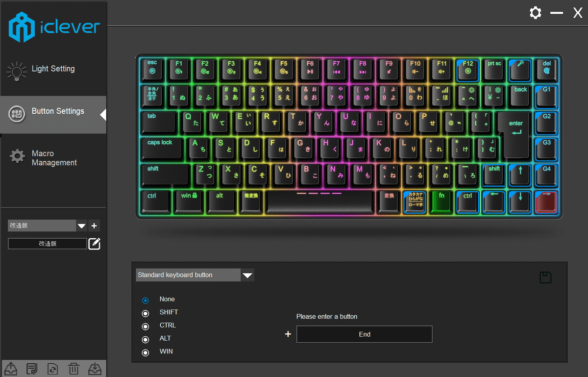Click the plus button beside the End field
This screenshot has height=377, width=588.
(288, 334)
